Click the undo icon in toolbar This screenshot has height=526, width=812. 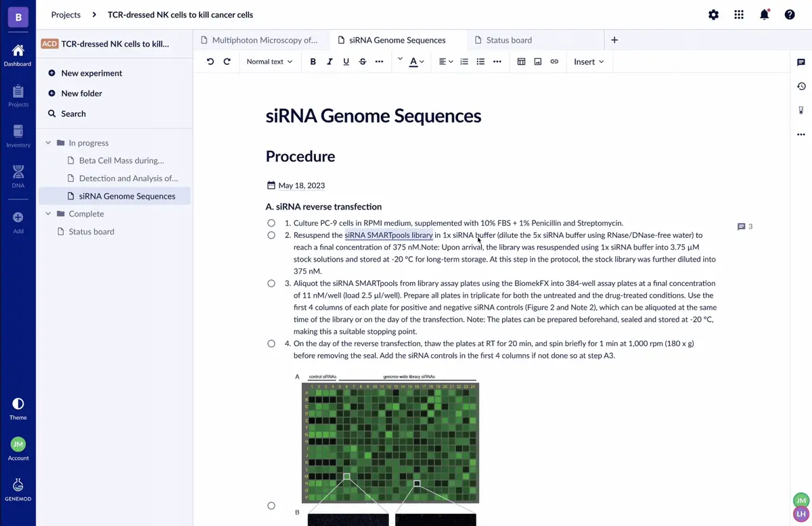(x=210, y=62)
